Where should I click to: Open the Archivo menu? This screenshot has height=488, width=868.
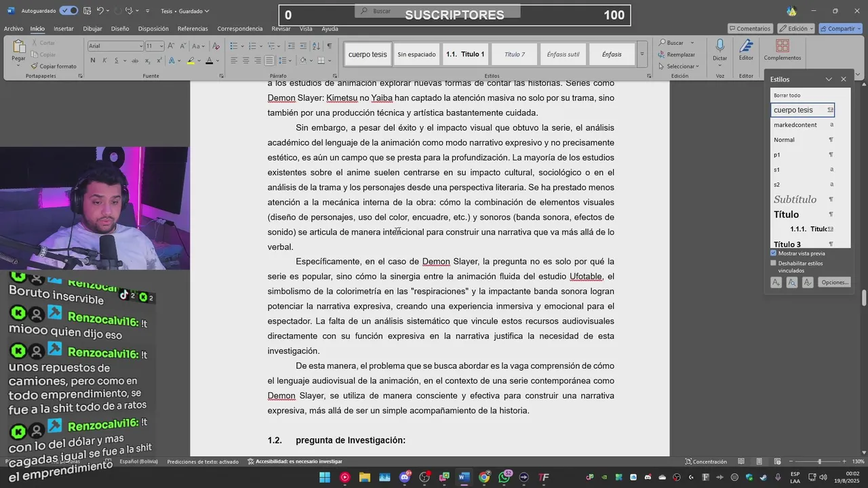14,28
